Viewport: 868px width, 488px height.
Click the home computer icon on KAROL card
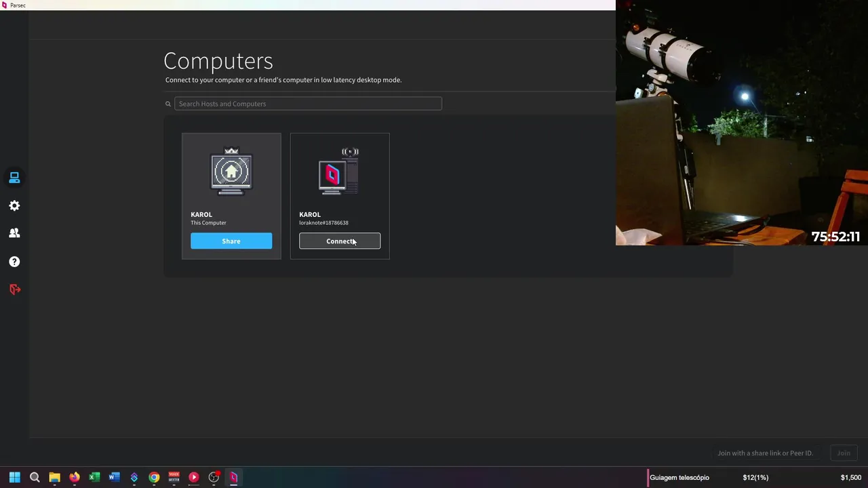[x=231, y=171]
